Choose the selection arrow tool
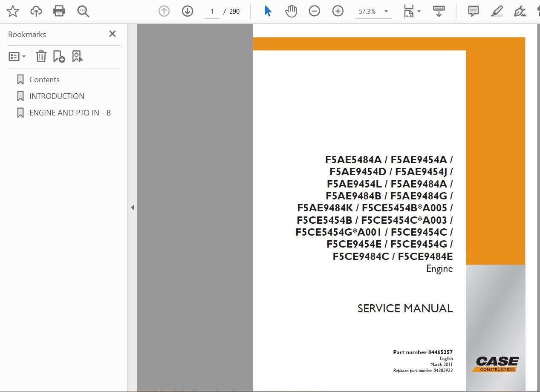The height and width of the screenshot is (392, 540). pos(268,12)
